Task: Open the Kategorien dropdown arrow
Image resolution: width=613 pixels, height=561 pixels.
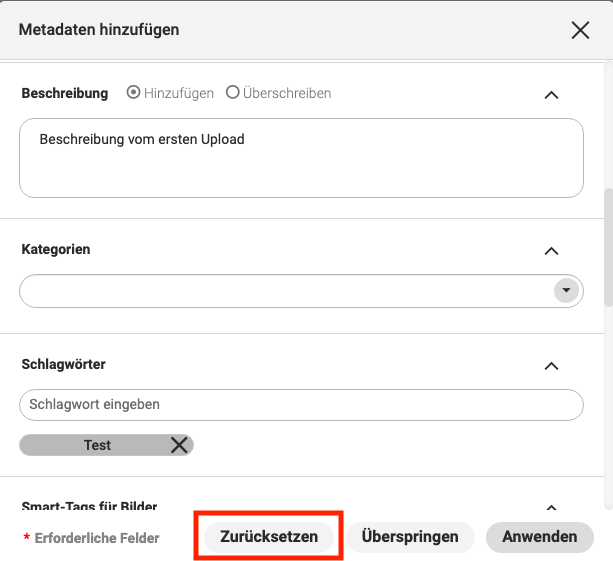Action: point(566,290)
